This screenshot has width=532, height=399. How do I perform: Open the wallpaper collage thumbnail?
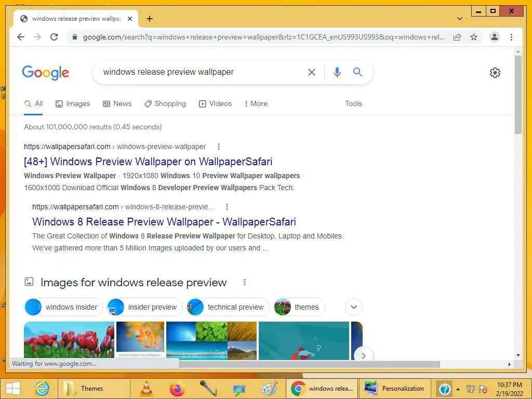211,340
